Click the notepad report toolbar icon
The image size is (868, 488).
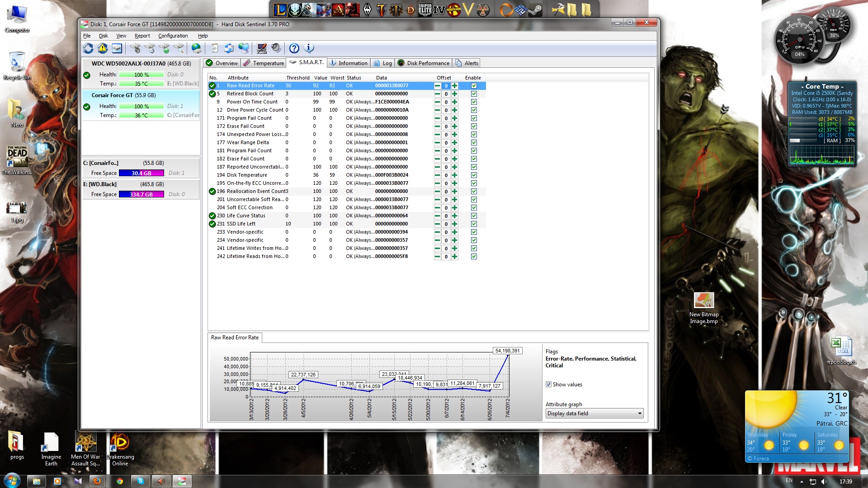coord(215,48)
